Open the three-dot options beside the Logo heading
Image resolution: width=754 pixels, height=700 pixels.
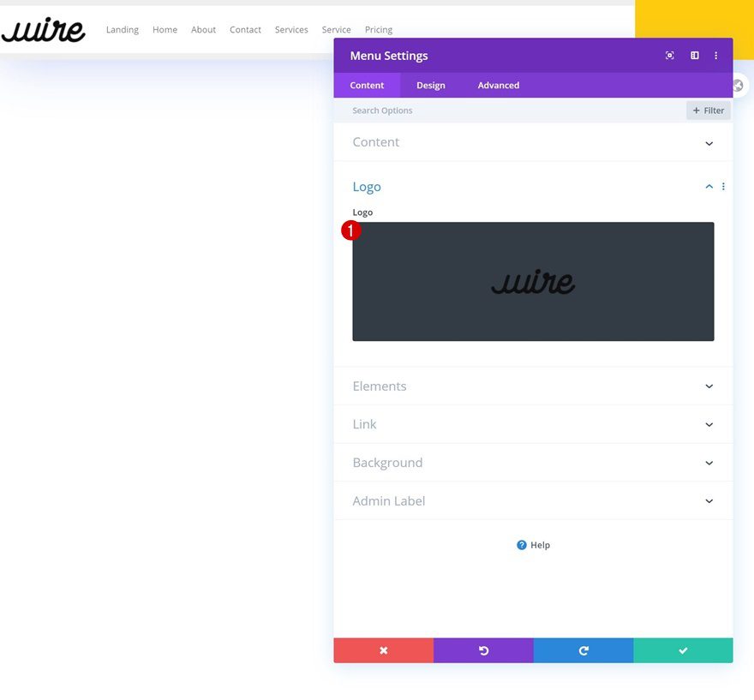tap(722, 186)
